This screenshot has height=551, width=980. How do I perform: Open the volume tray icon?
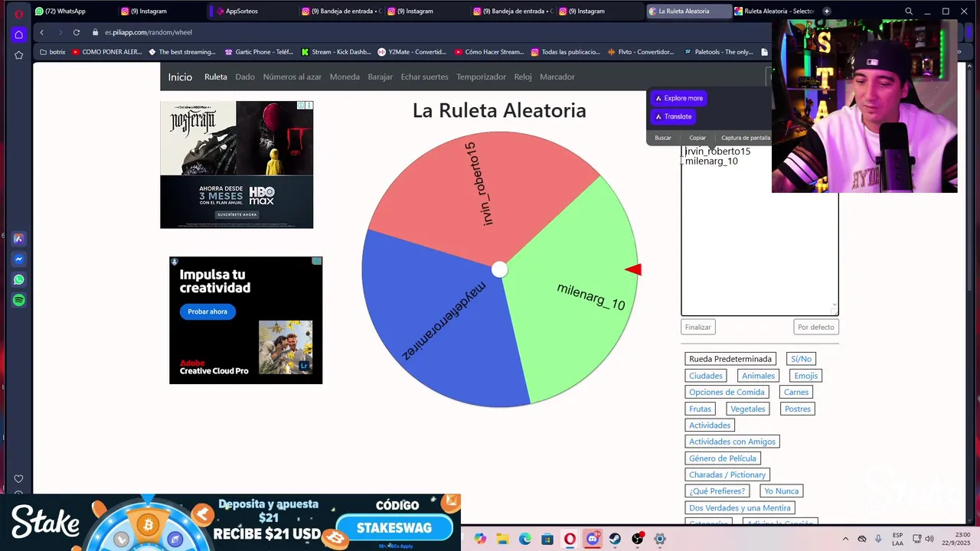[929, 539]
